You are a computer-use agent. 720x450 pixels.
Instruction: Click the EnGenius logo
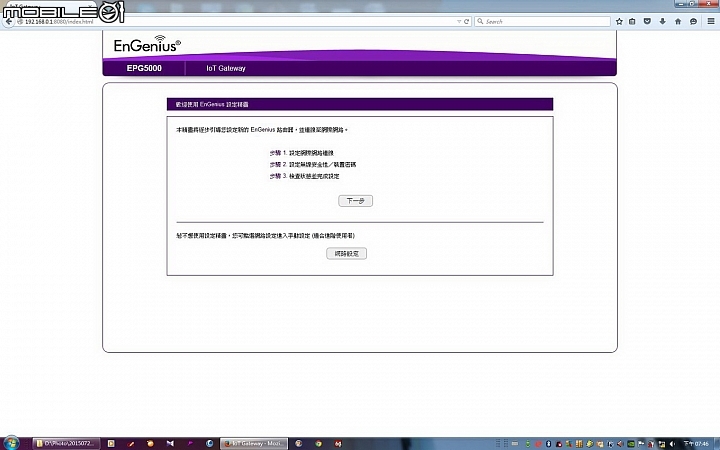(147, 44)
